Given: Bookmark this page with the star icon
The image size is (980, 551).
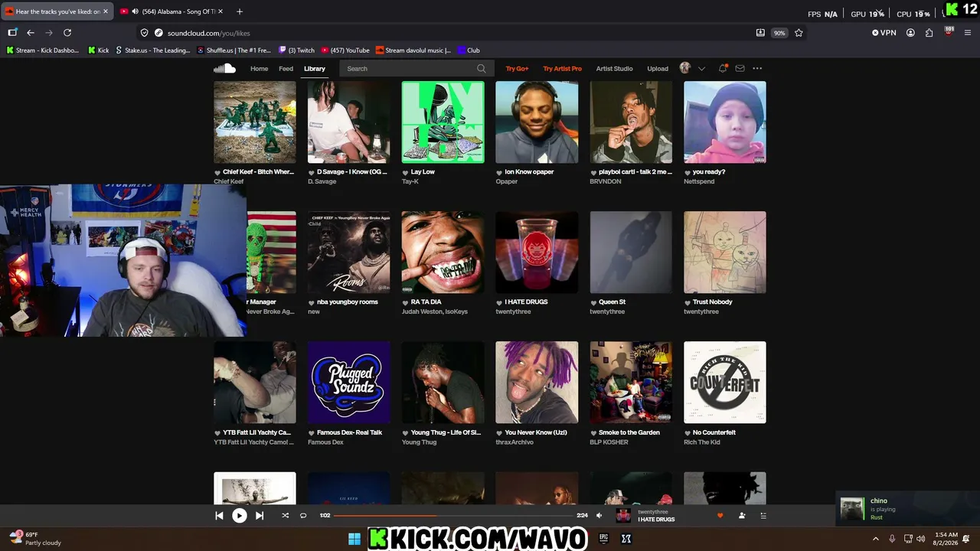Looking at the screenshot, I should click(x=799, y=33).
